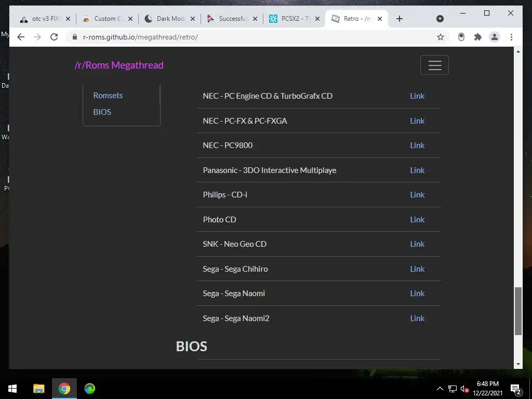Click the address bar URL
The image size is (532, 399).
[x=140, y=37]
